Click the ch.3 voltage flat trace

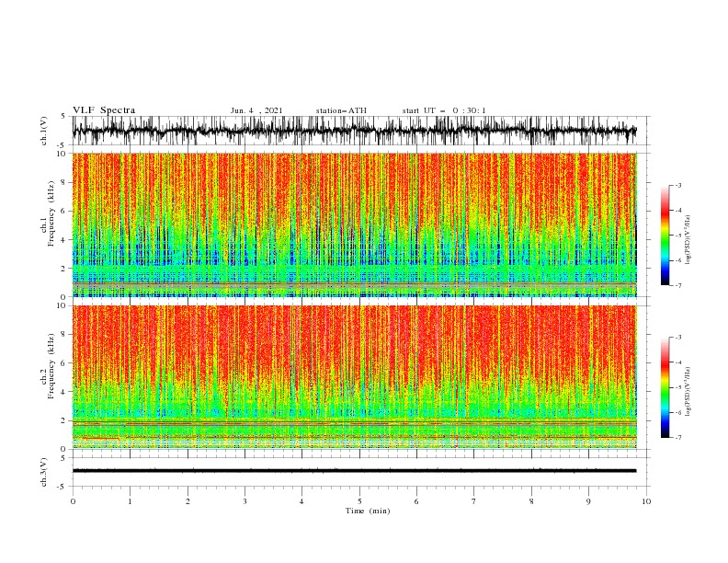pyautogui.click(x=354, y=471)
